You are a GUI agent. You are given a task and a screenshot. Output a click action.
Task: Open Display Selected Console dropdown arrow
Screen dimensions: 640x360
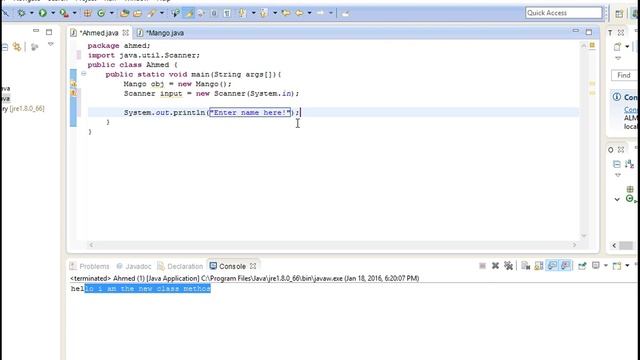click(x=606, y=266)
